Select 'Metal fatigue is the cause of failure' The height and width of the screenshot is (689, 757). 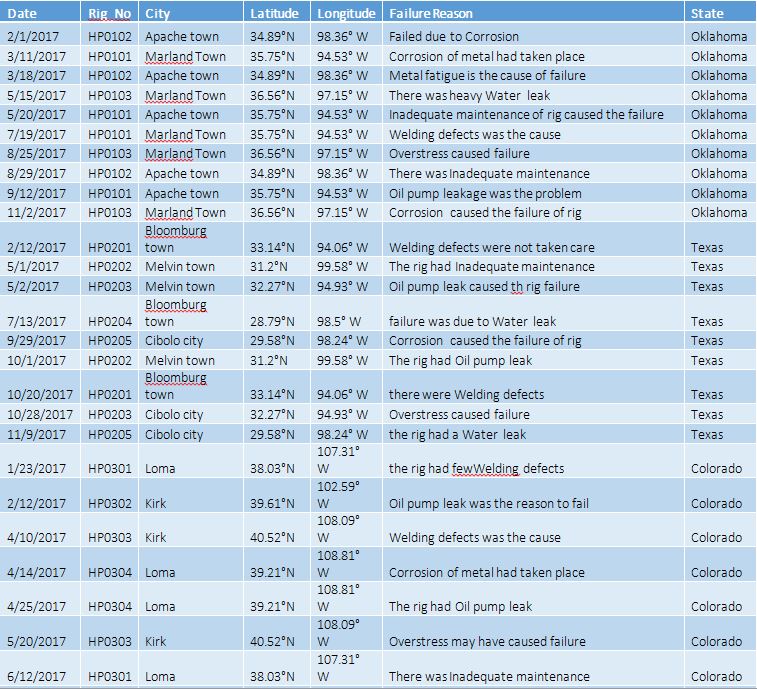[533, 75]
